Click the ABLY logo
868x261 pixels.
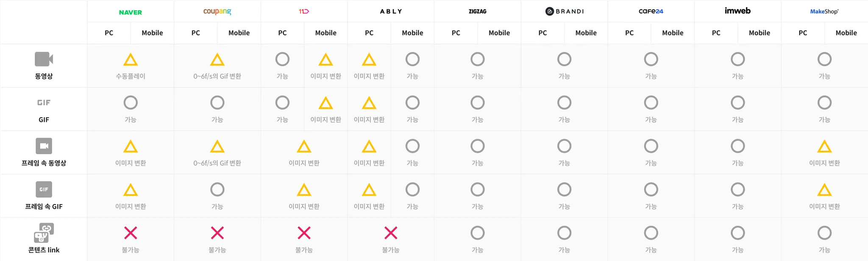pos(391,11)
